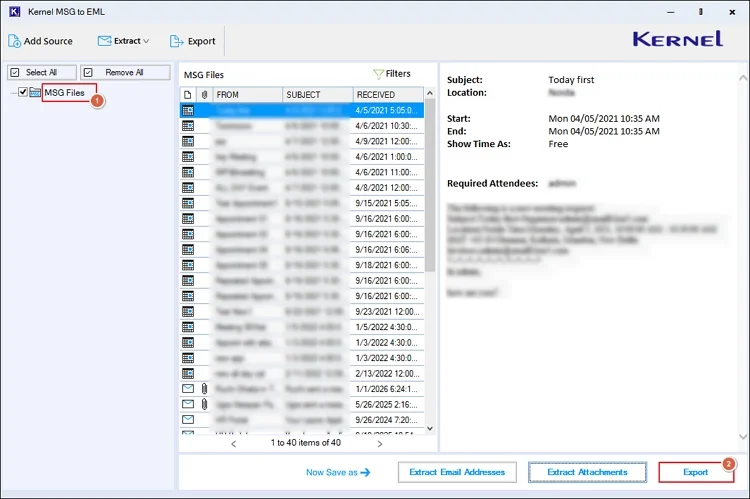Viewport: 750px width, 499px height.
Task: Click the attachment paperclip column header
Action: coord(204,95)
